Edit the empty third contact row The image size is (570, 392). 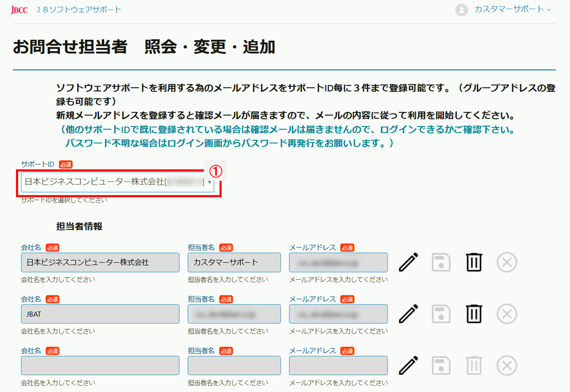408,366
